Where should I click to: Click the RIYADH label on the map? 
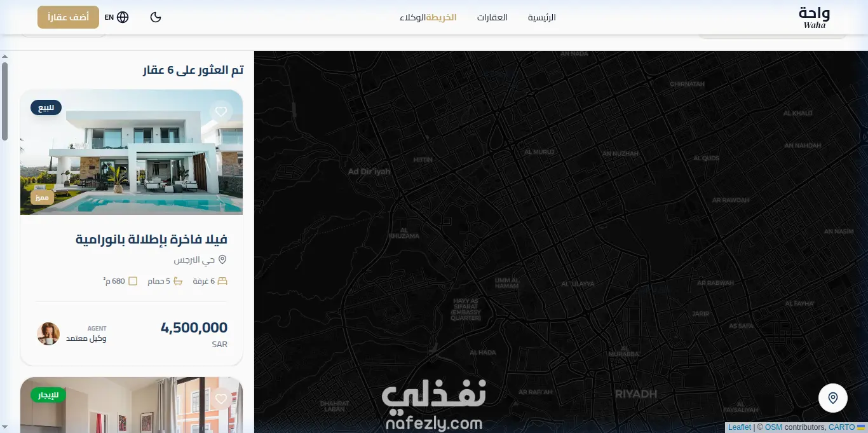coord(636,394)
